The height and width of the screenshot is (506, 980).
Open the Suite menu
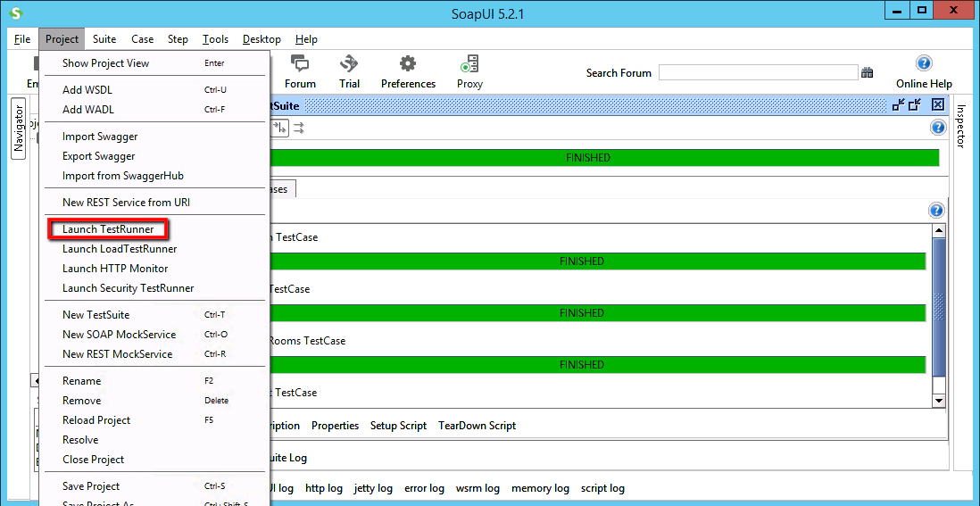[104, 39]
